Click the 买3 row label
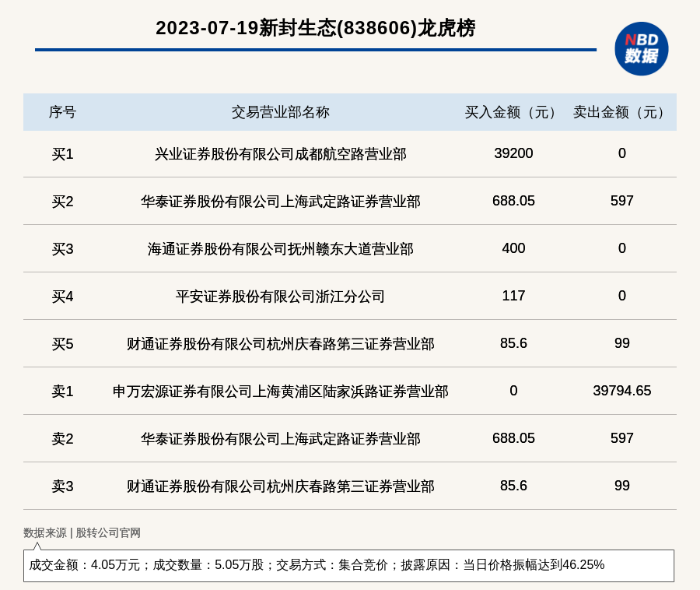700x590 pixels. pyautogui.click(x=62, y=249)
